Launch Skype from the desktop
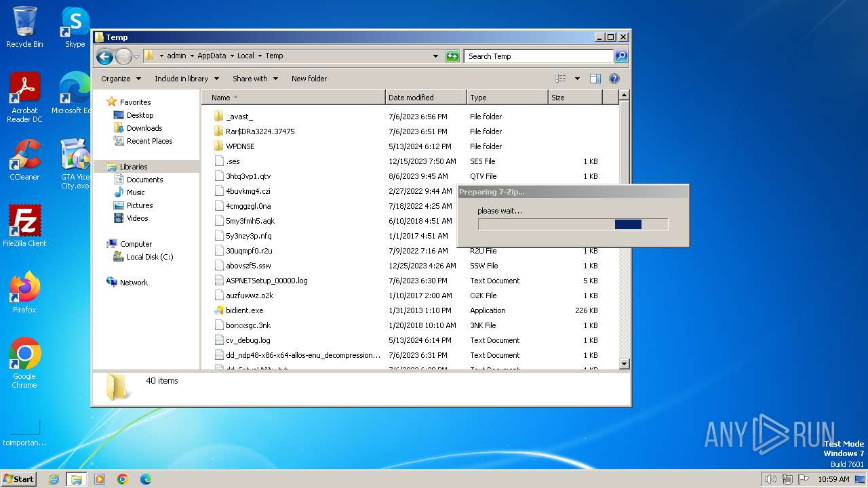Screen dimensions: 868x488 point(75,27)
